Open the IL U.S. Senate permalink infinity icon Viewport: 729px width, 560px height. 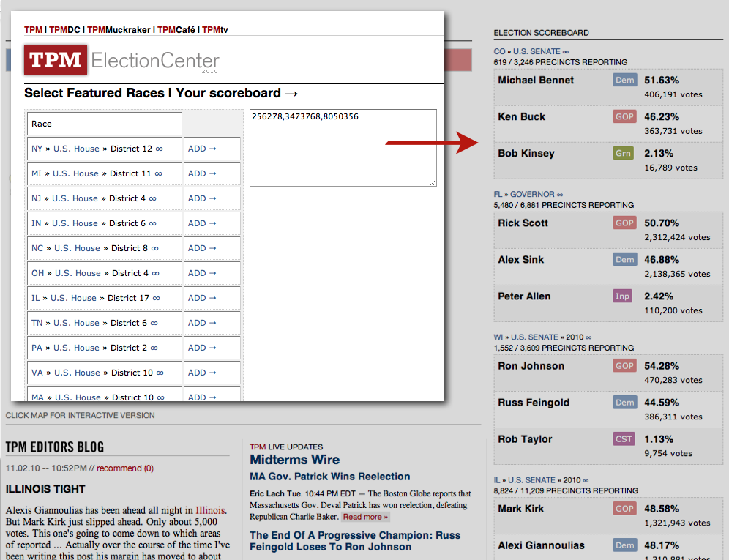[x=586, y=480]
